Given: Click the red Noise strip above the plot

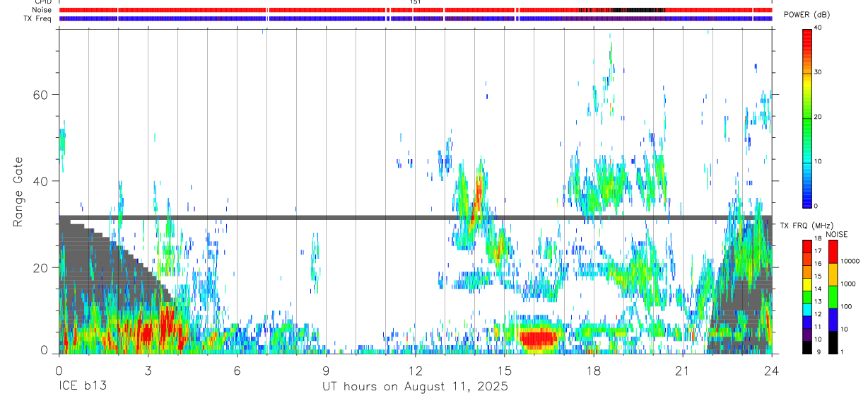Looking at the screenshot, I should (416, 10).
